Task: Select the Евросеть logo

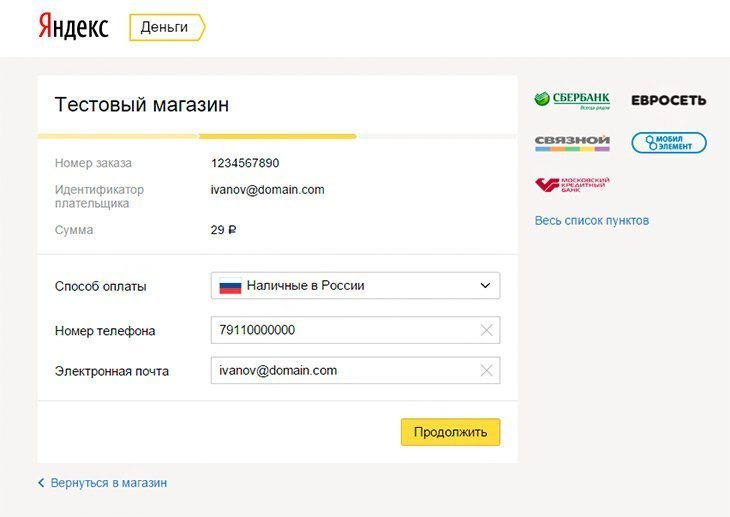Action: point(669,100)
